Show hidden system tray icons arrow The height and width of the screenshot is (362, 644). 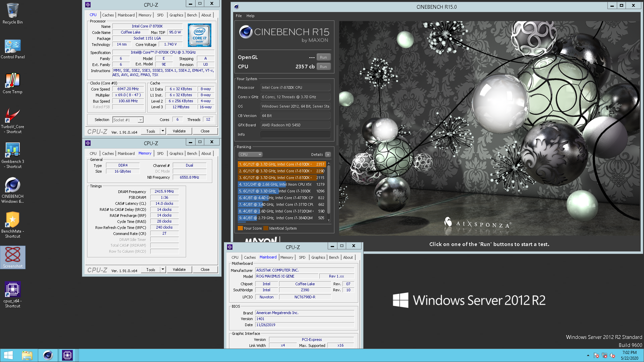click(x=588, y=355)
